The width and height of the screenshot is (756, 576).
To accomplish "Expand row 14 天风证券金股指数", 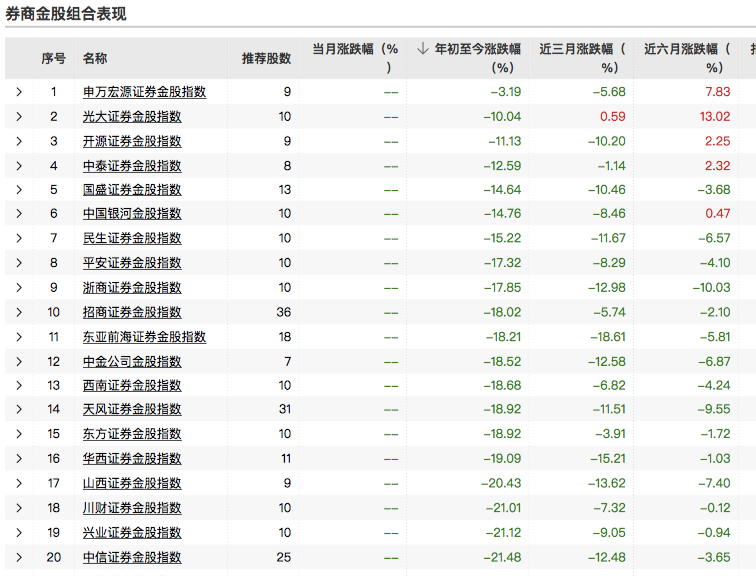I will coord(19,409).
